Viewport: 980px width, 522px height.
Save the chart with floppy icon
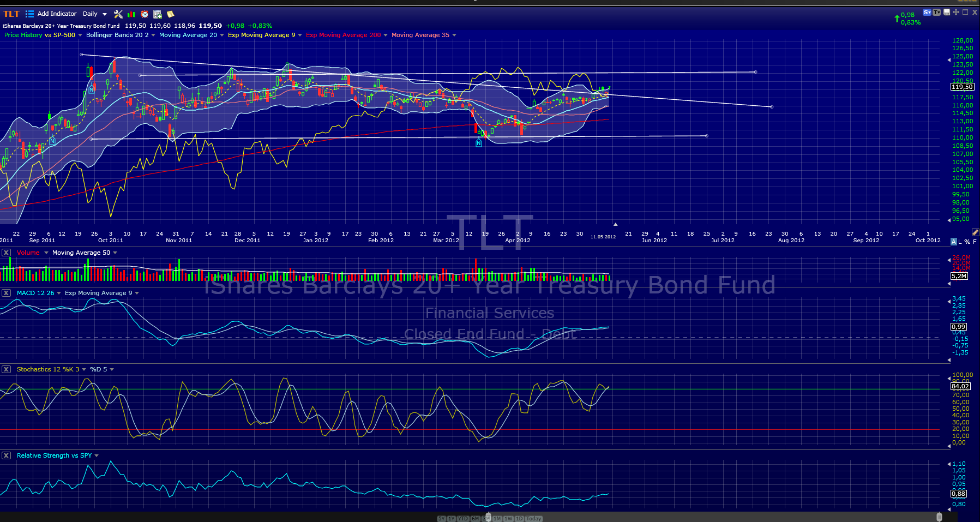947,12
